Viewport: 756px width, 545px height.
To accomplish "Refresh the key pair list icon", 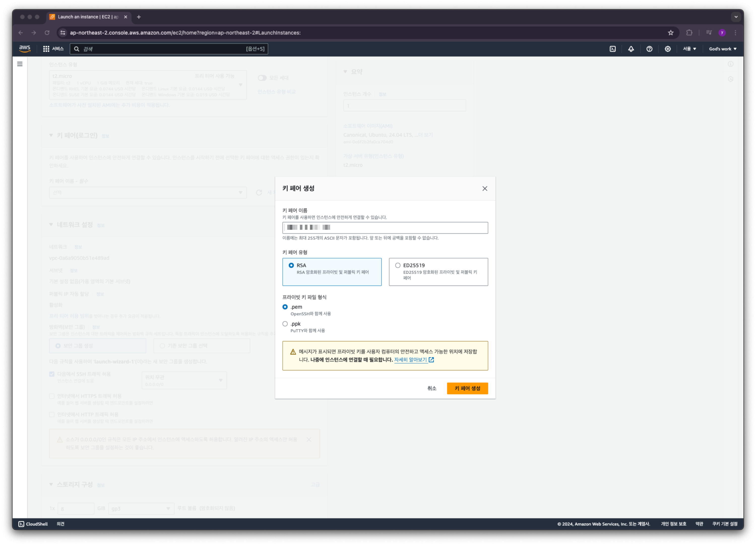I will pyautogui.click(x=259, y=192).
